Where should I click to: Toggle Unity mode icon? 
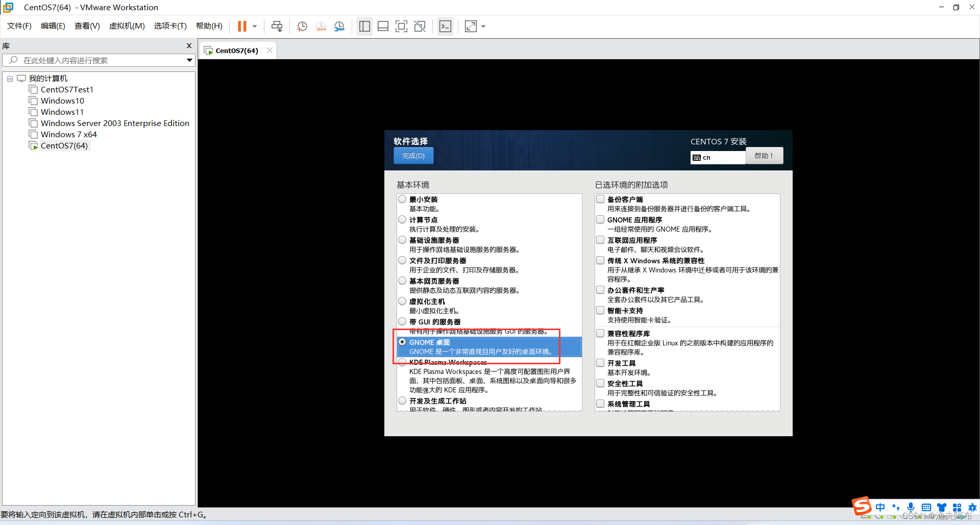pyautogui.click(x=420, y=26)
